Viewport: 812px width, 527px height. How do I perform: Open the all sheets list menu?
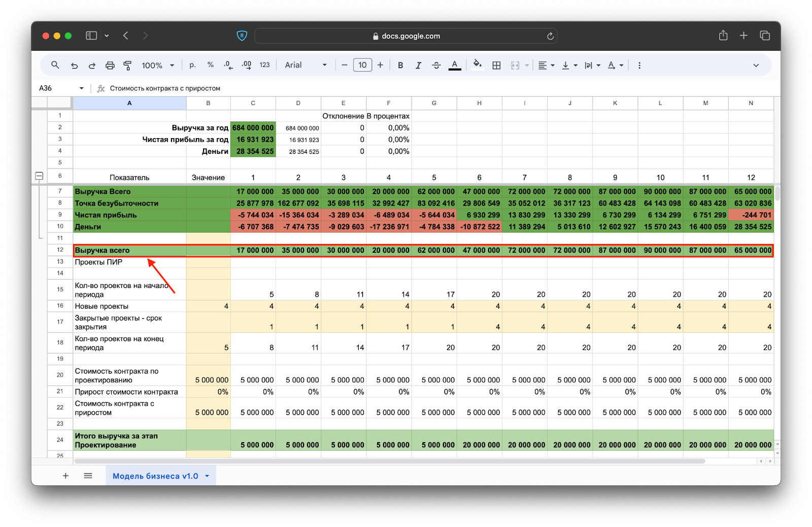tap(88, 476)
